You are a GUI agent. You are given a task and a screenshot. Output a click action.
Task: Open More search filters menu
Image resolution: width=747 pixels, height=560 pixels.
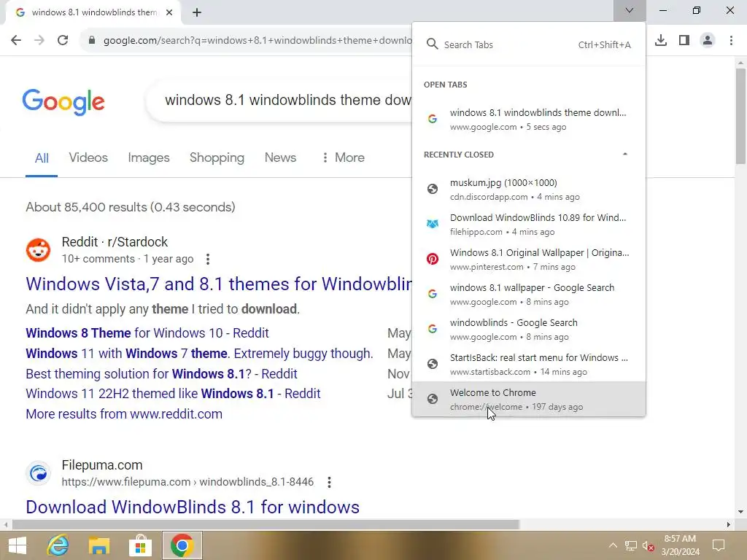click(343, 157)
